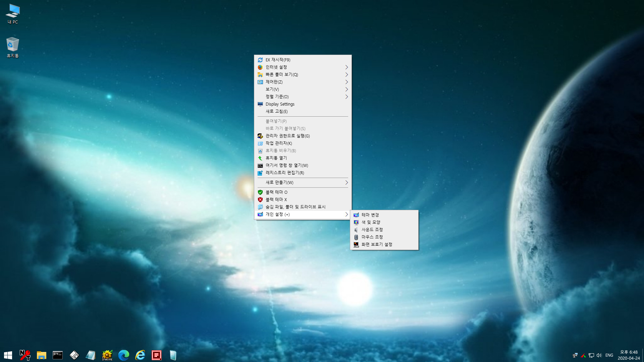The image size is (644, 362).
Task: Choose 새로 고침(E) to refresh desktop
Action: point(303,112)
